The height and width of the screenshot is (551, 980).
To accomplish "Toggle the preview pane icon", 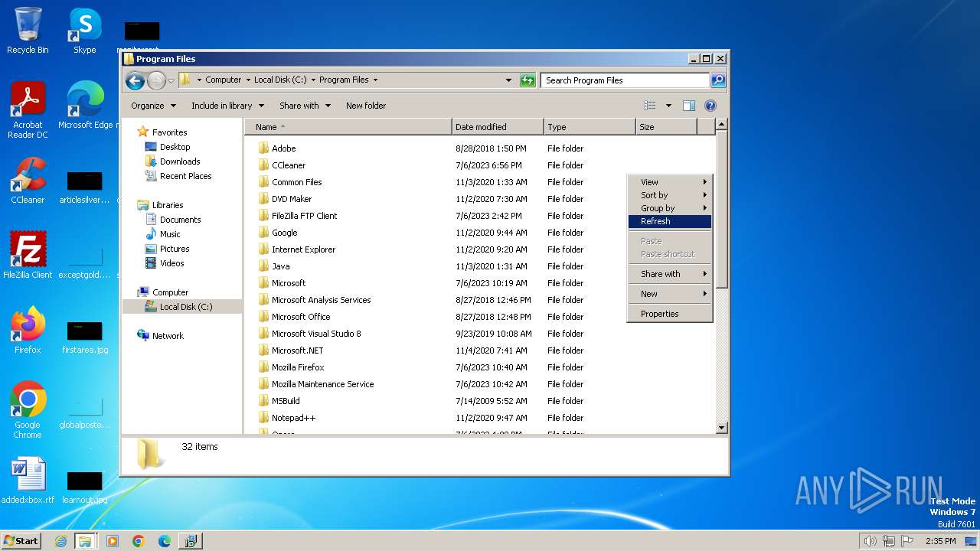I will click(x=689, y=106).
